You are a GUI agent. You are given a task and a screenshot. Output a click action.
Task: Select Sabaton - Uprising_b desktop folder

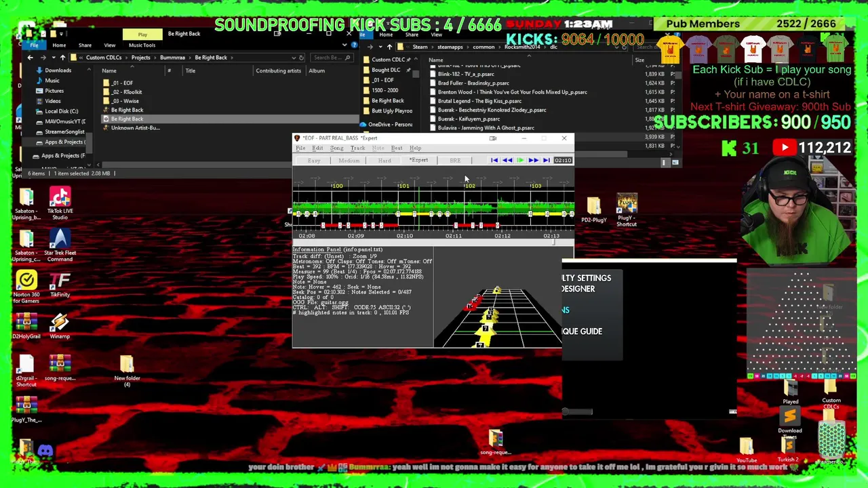pyautogui.click(x=26, y=204)
